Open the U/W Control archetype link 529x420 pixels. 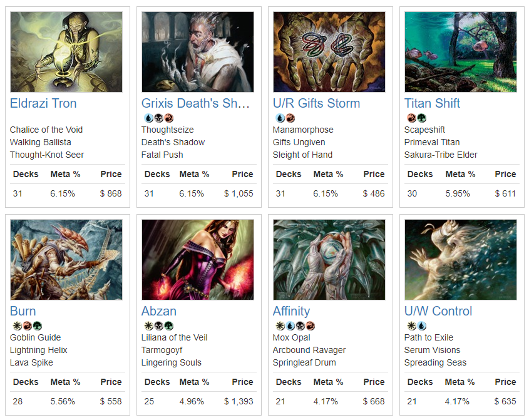(438, 311)
